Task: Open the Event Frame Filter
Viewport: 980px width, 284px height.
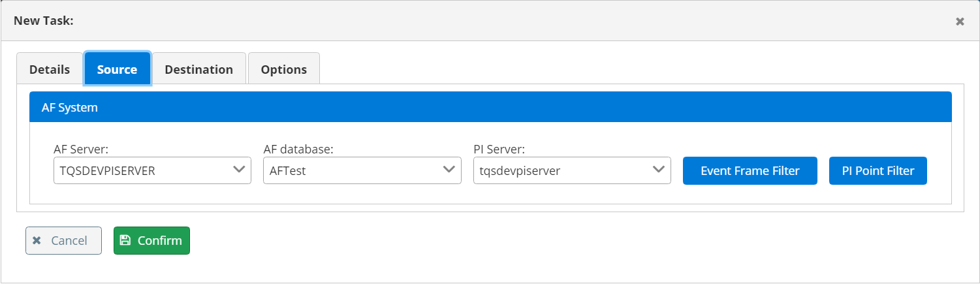Action: [x=750, y=171]
